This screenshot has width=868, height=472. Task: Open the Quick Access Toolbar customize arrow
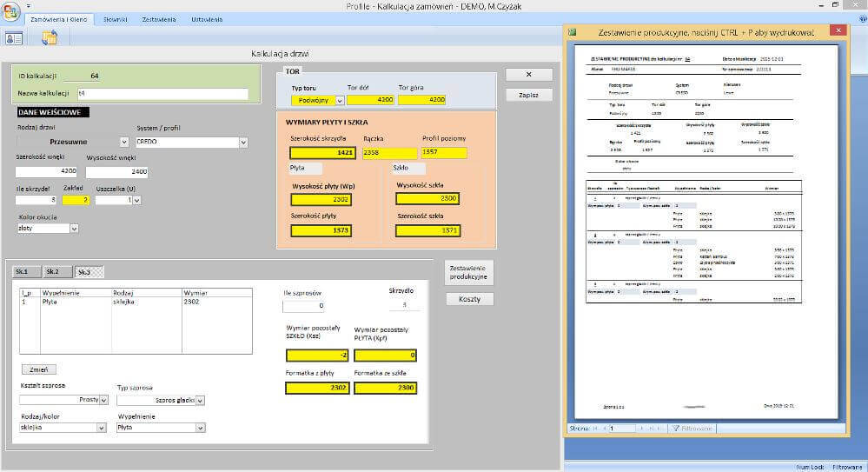[28, 6]
